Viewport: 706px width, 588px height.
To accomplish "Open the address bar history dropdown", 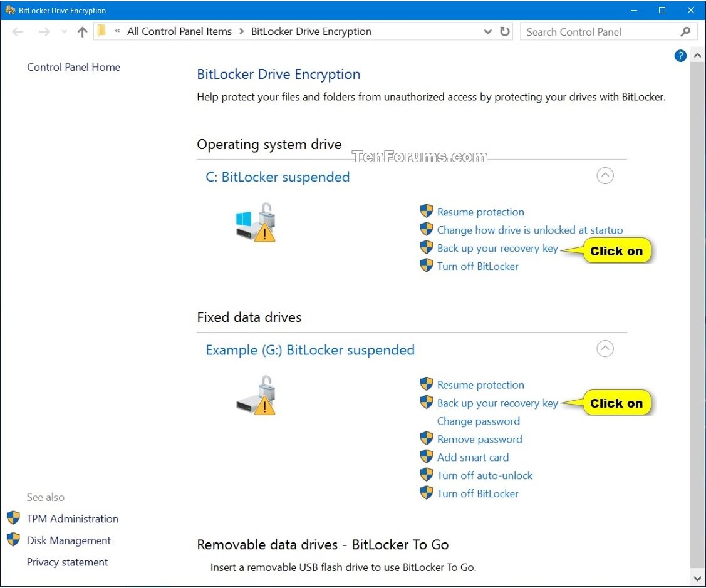I will coord(487,31).
